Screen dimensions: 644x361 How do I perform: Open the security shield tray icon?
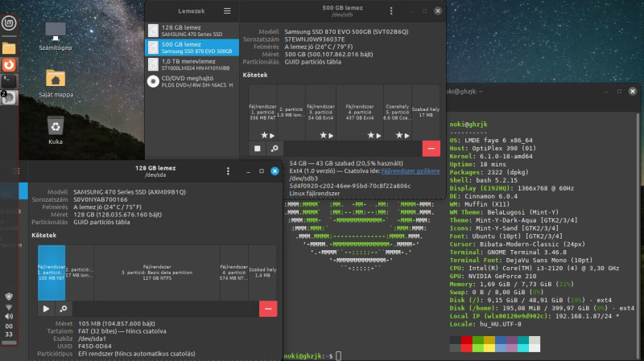click(9, 297)
